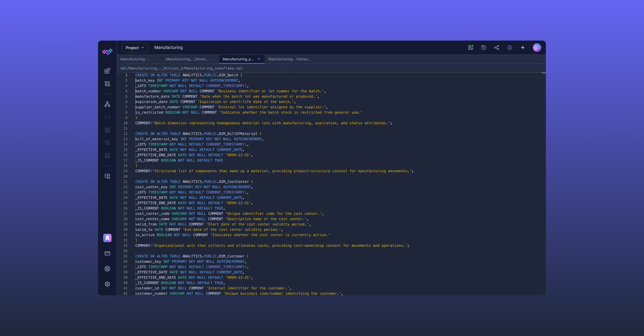Open the code brackets view in sidebar
This screenshot has height=336, width=644.
click(107, 117)
